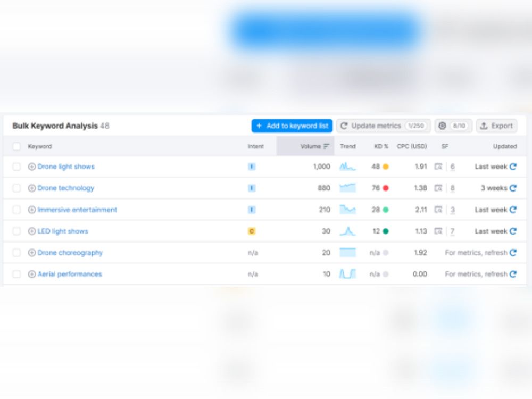Sort by the KD % column header
Viewport: 532px width, 399px height.
(381, 146)
